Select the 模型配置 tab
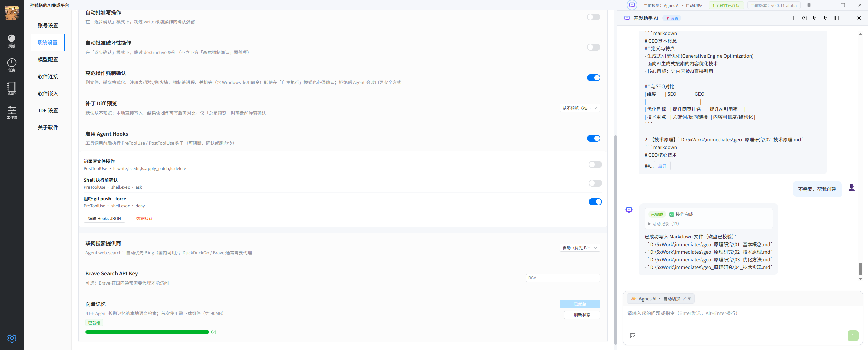Viewport: 868px width, 350px height. [x=48, y=59]
